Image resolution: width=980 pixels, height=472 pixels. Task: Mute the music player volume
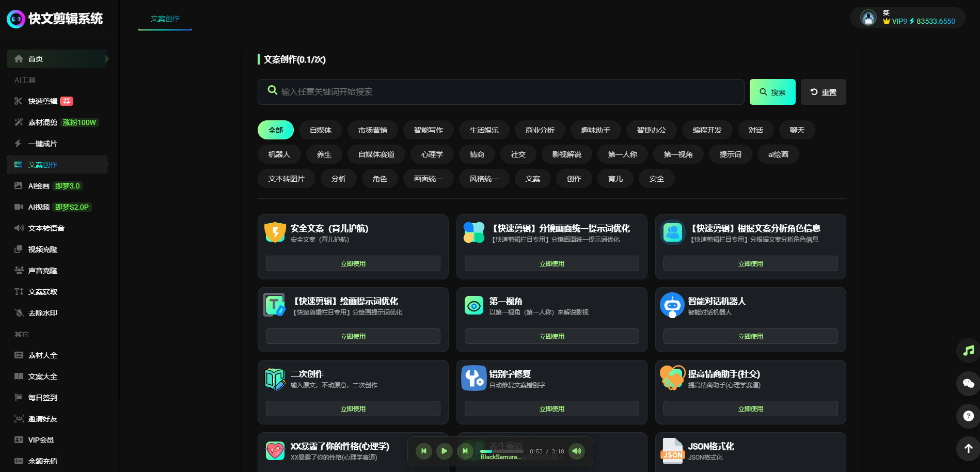click(577, 451)
